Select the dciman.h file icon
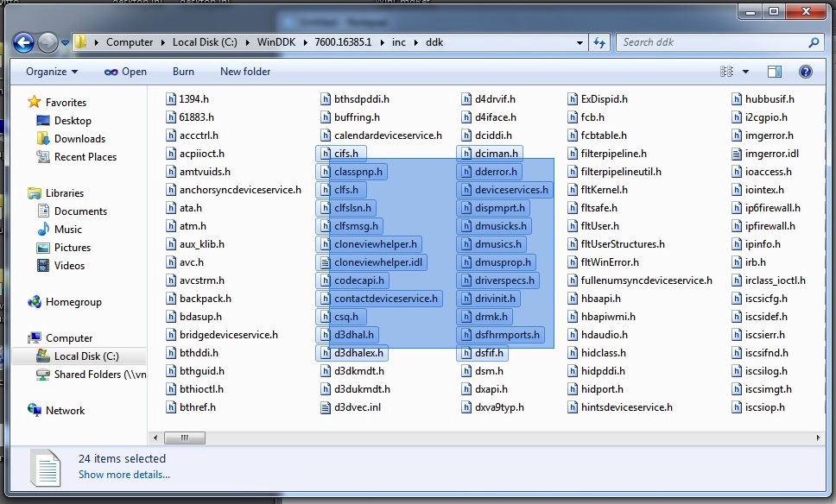This screenshot has height=504, width=836. 466,154
